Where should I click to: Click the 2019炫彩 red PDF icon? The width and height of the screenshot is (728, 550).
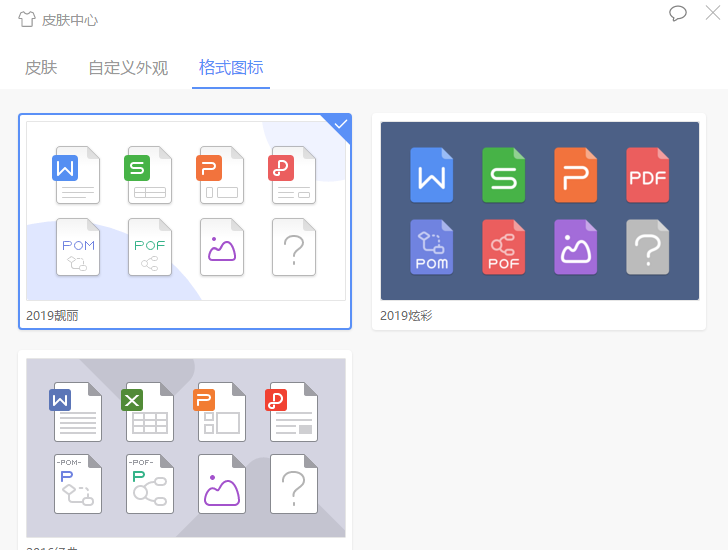tap(647, 175)
